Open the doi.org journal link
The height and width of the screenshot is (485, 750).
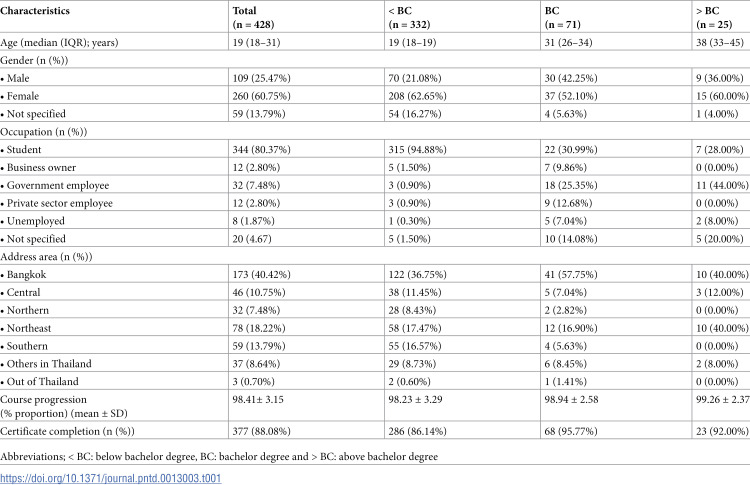point(110,478)
